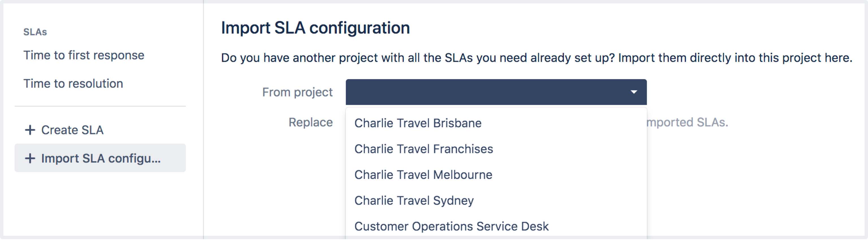Open the From project selection field
Screen dimensions: 868x240
click(x=485, y=92)
